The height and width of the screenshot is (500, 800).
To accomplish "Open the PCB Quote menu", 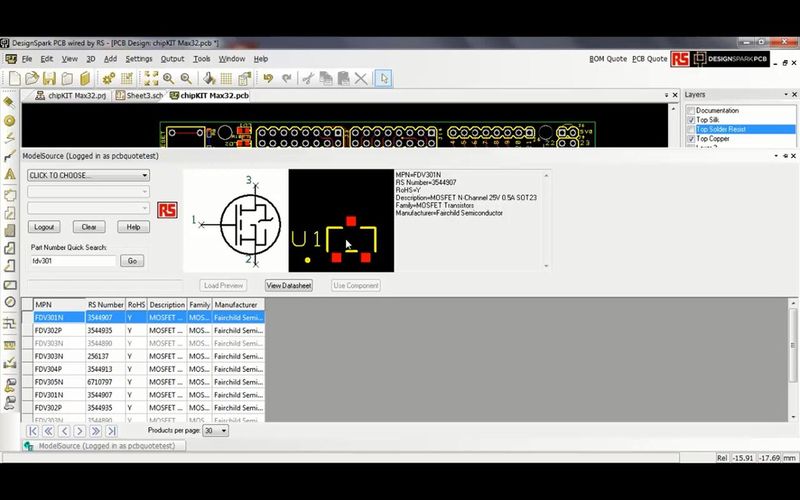I will click(649, 59).
